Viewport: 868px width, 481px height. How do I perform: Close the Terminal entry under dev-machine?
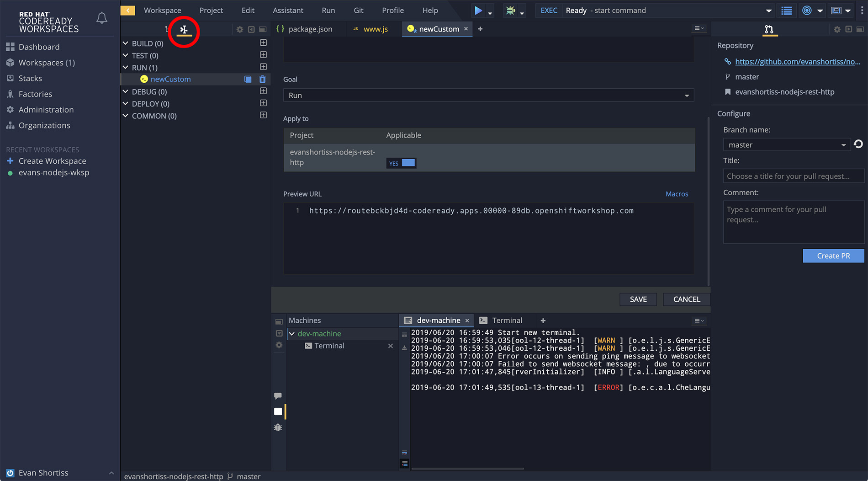point(390,346)
